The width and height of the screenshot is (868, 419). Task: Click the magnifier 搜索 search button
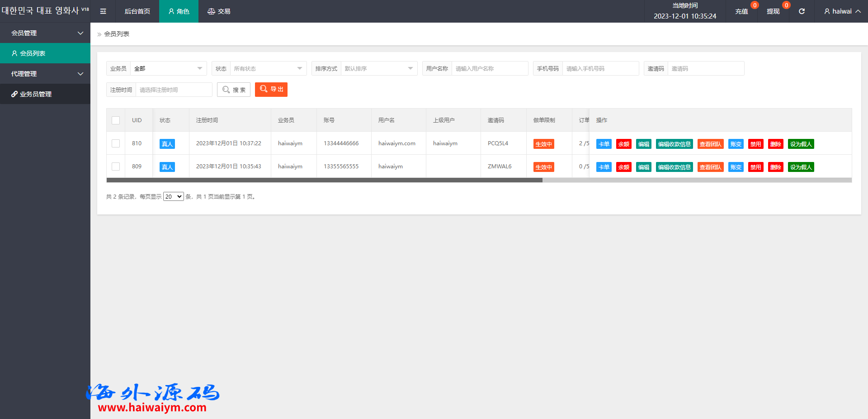click(x=234, y=90)
